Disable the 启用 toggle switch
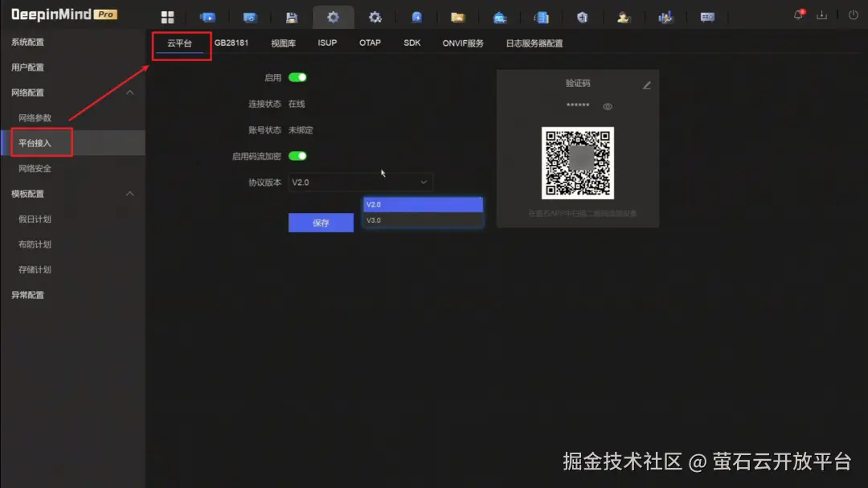 click(x=297, y=77)
